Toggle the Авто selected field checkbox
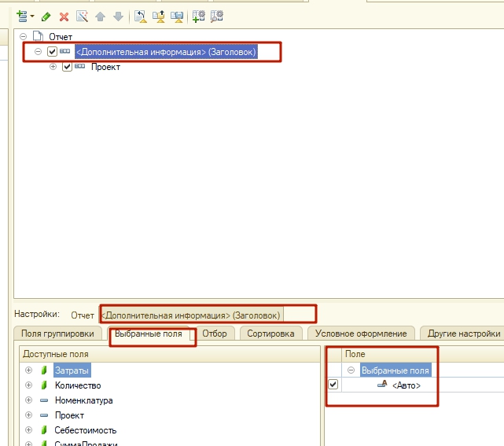This screenshot has width=504, height=446. pos(333,385)
